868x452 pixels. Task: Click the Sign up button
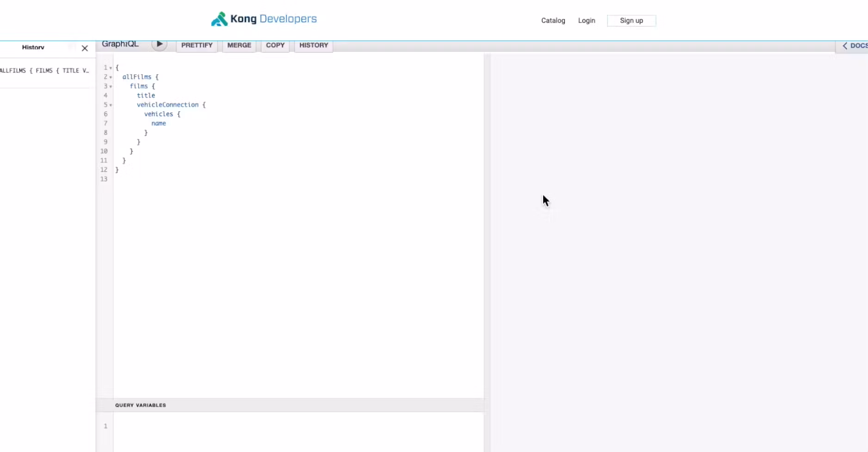631,20
